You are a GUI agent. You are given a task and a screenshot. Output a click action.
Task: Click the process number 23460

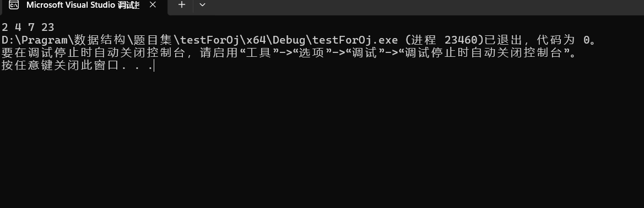(461, 40)
